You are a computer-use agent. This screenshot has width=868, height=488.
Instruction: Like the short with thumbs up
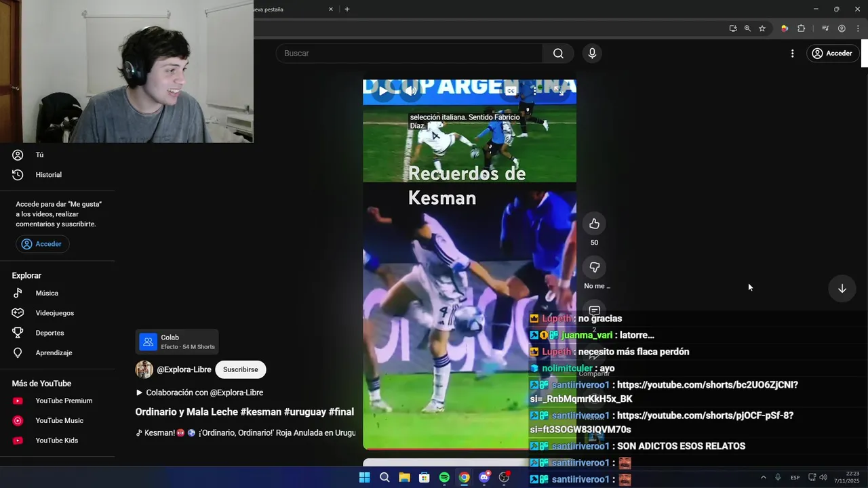tap(594, 224)
